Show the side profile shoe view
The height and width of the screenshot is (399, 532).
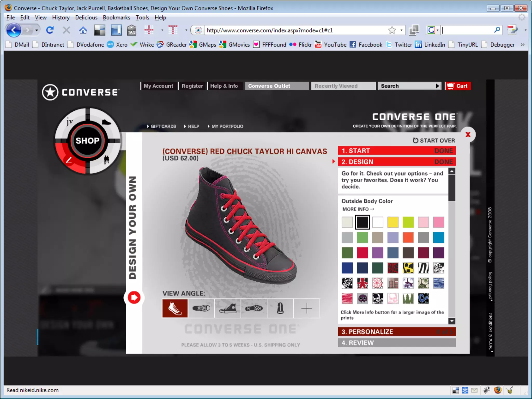[228, 308]
